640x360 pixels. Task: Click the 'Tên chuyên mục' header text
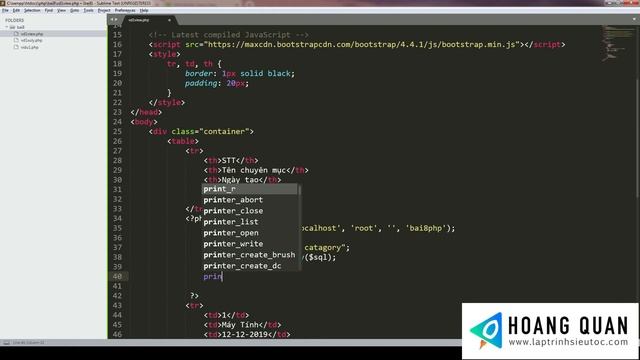point(254,170)
